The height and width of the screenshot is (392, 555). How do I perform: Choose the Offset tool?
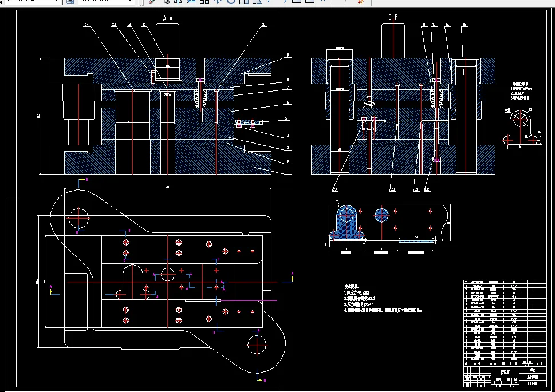(191, 1)
